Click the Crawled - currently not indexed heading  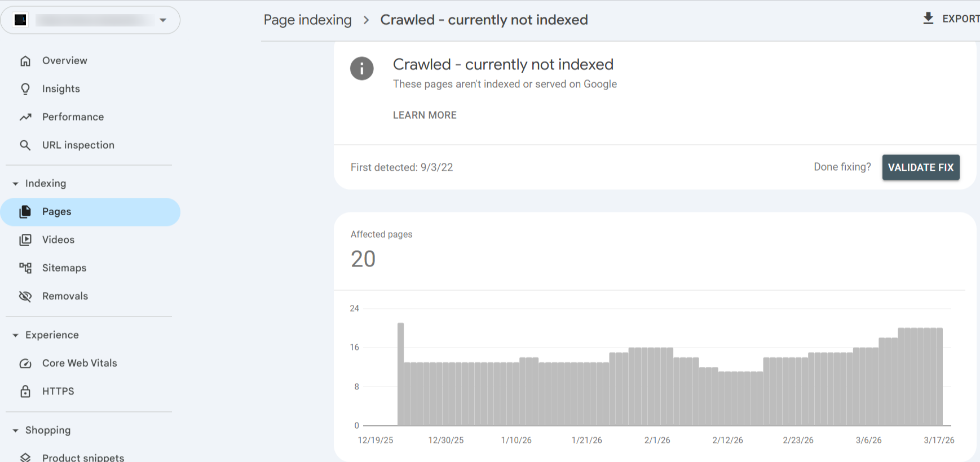pos(503,64)
